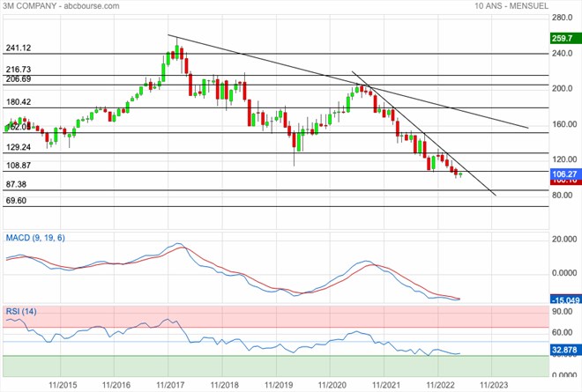This screenshot has height=392, width=582.
Task: Click the 32.878 RSI value tag
Action: pos(565,350)
